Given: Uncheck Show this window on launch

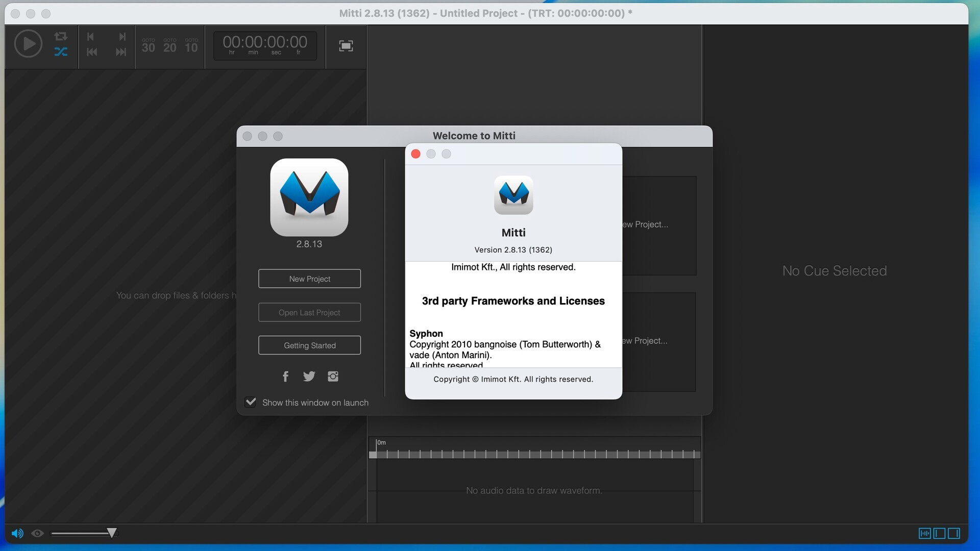Looking at the screenshot, I should click(x=251, y=402).
